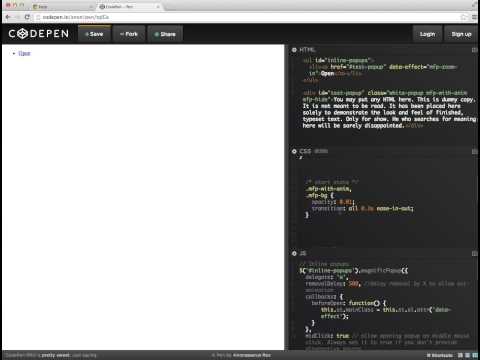The image size is (480, 360).
Task: Reload the page in the browser
Action: point(27,17)
